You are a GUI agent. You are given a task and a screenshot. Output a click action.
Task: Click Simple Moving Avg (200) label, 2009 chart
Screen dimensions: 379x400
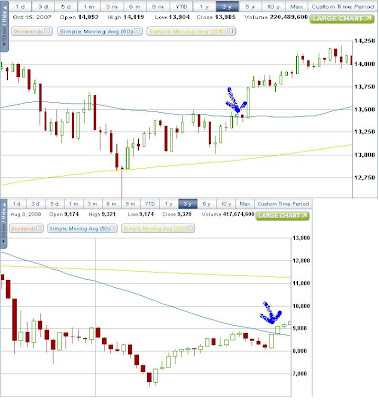155,229
